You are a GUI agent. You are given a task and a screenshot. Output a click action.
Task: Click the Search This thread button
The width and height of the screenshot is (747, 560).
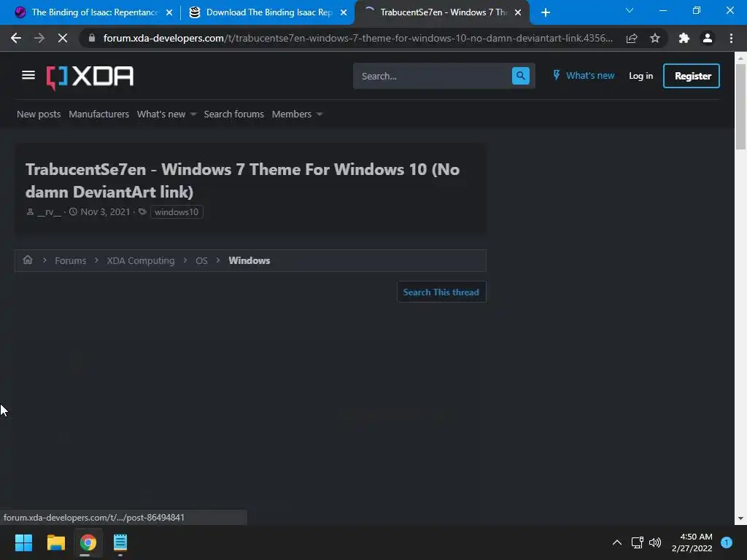[441, 292]
